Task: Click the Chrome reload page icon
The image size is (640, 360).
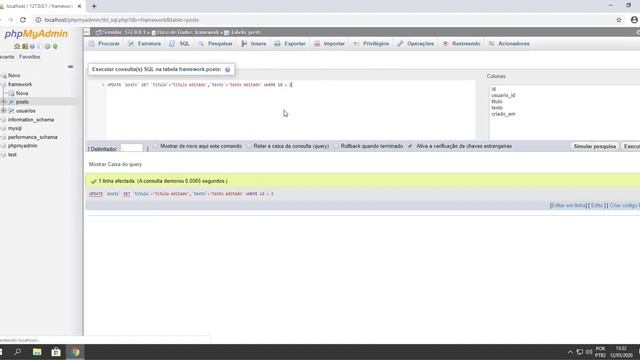Action: click(23, 20)
